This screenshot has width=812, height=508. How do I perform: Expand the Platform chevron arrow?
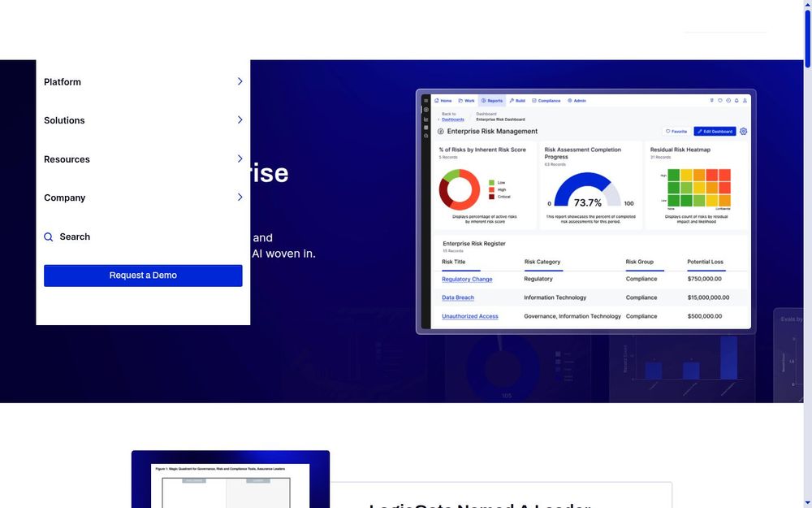click(240, 81)
